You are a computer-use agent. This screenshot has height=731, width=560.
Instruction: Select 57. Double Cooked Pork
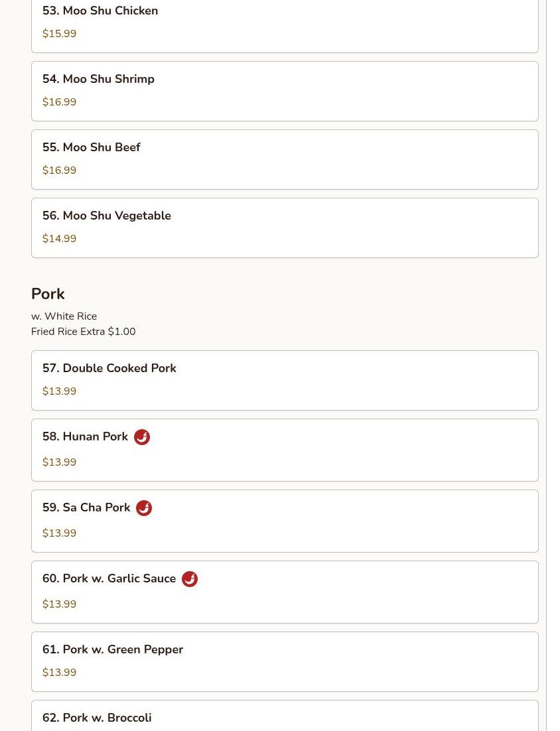point(285,380)
